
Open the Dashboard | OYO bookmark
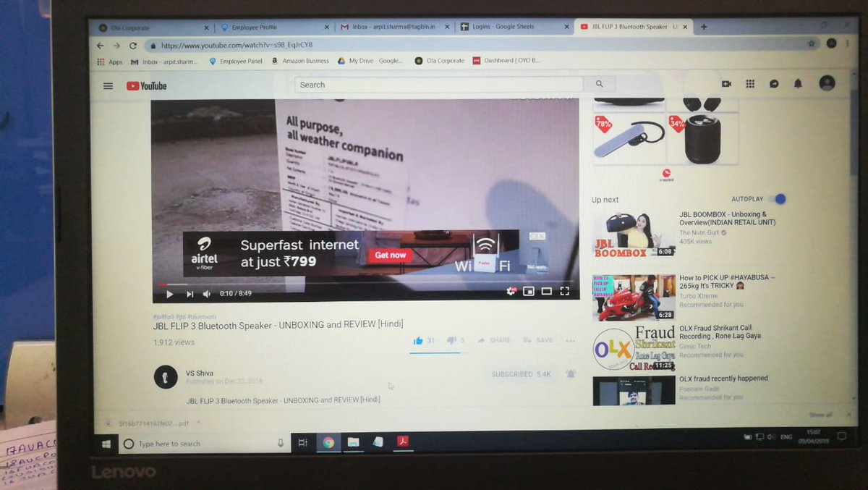coord(506,61)
